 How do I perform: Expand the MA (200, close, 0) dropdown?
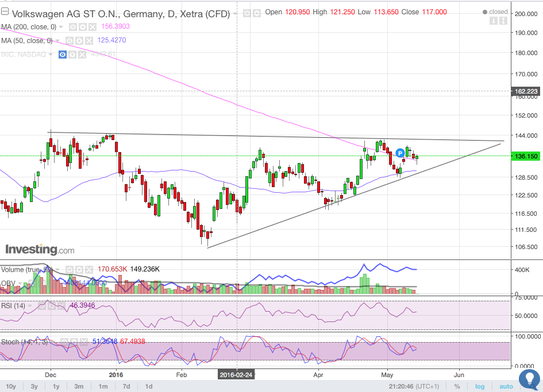coord(61,26)
